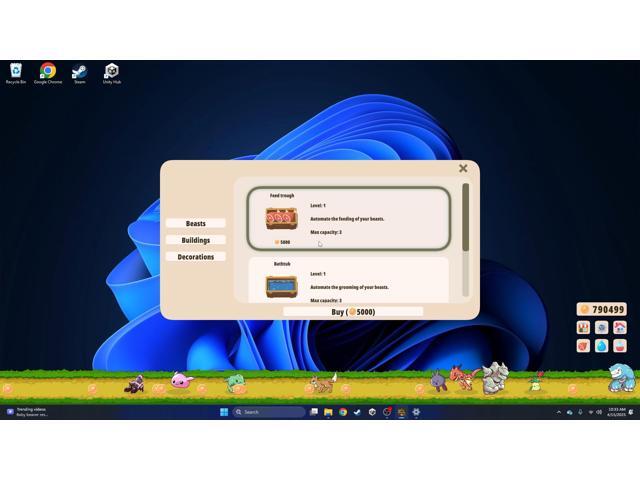Click the pink slime beast
This screenshot has height=480, width=640.
pos(181,380)
